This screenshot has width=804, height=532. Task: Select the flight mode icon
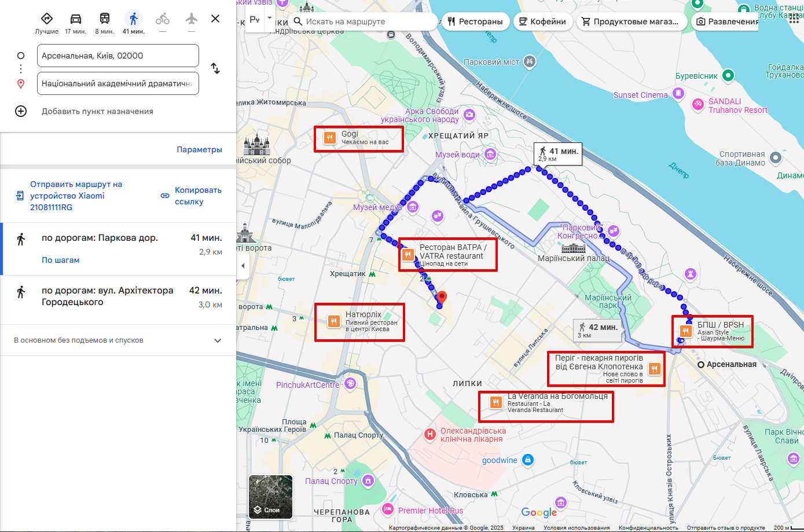[x=191, y=18]
